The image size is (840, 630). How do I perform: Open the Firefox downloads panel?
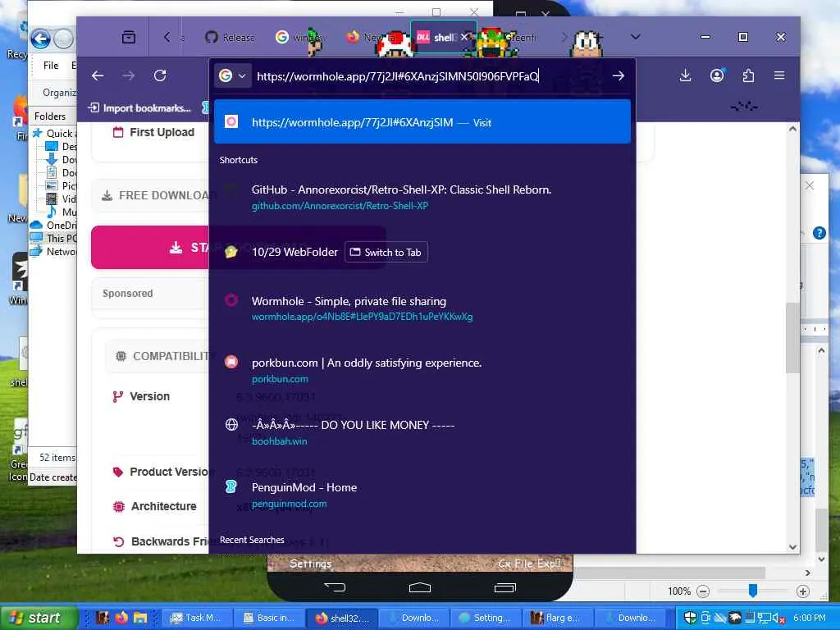tap(685, 76)
